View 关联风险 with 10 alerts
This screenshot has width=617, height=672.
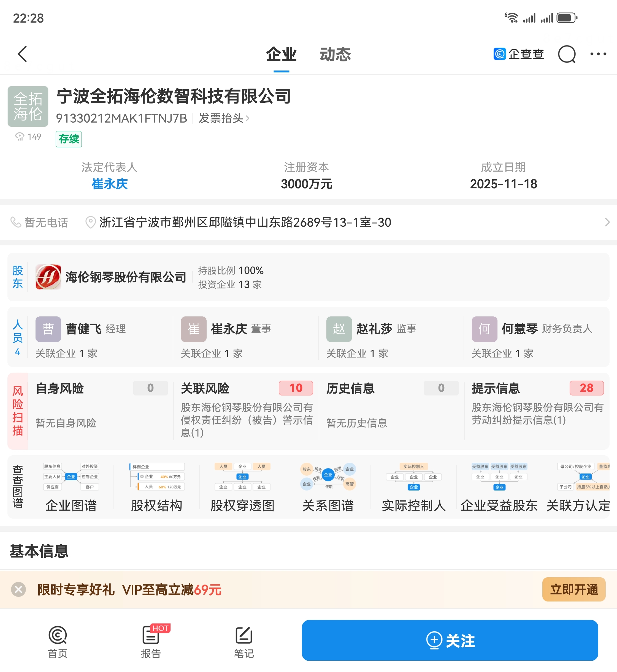coord(247,410)
